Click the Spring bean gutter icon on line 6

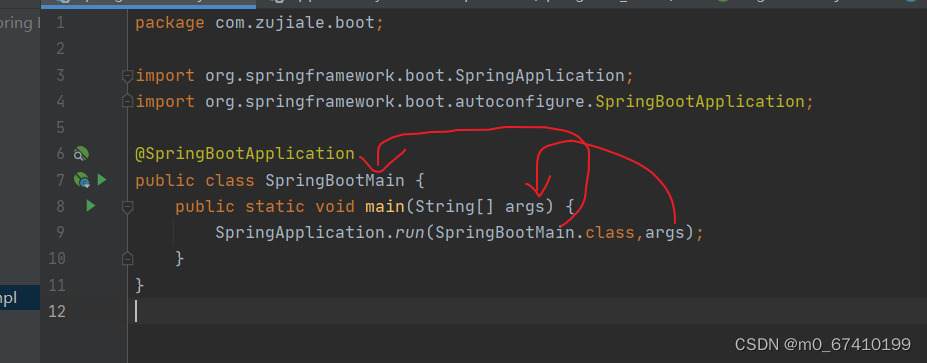tap(81, 154)
